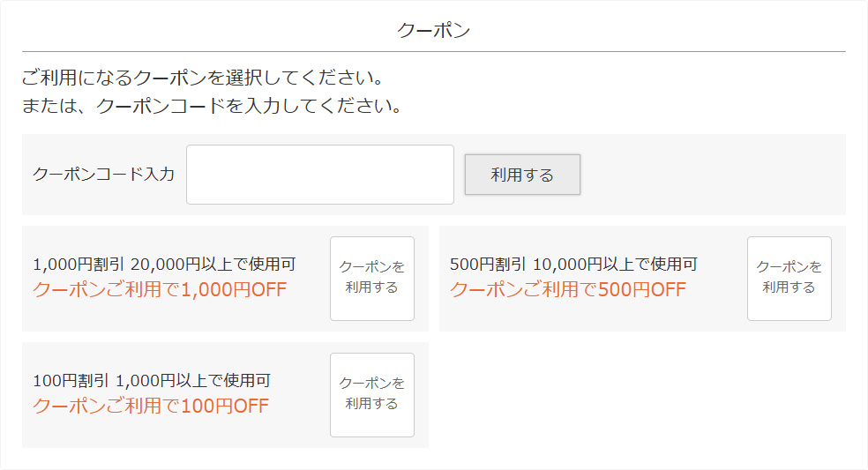Click the 1,000円割引 20,000円以上で使用可 description
This screenshot has height=470, width=868.
(164, 264)
